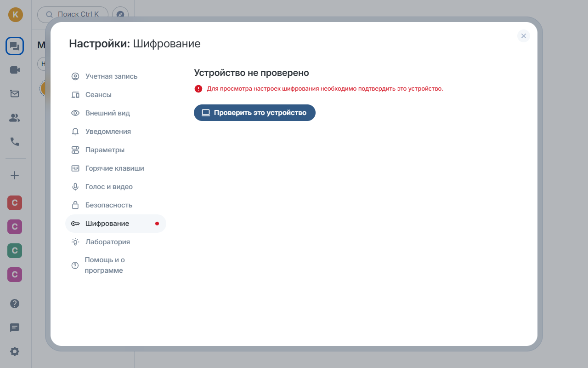Click the compass explore icon near search
Viewport: 588px width, 368px height.
pos(120,14)
